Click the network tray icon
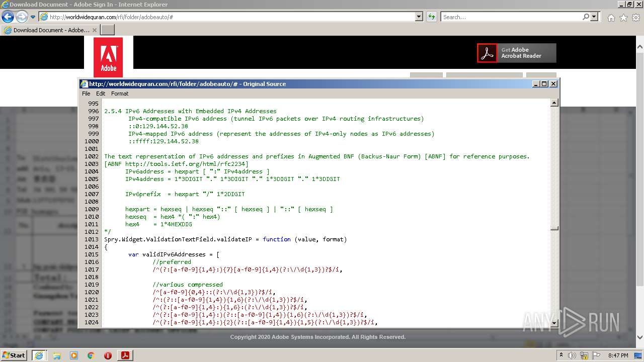 [x=585, y=355]
